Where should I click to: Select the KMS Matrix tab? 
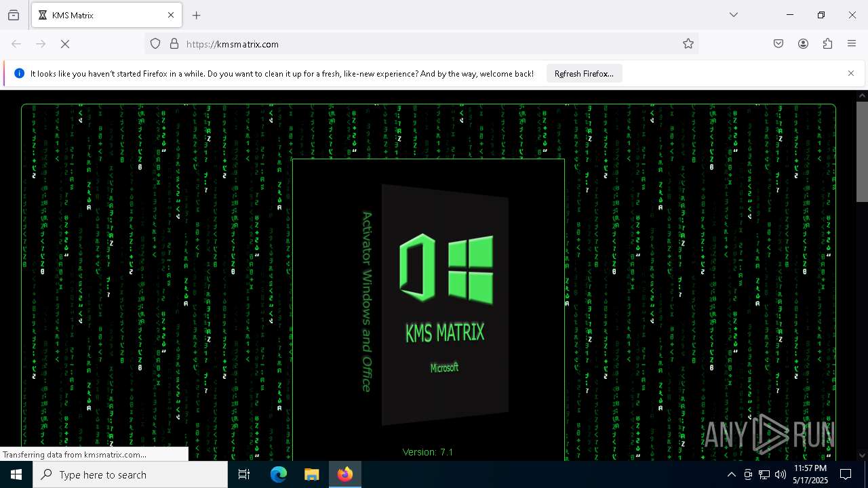(106, 15)
